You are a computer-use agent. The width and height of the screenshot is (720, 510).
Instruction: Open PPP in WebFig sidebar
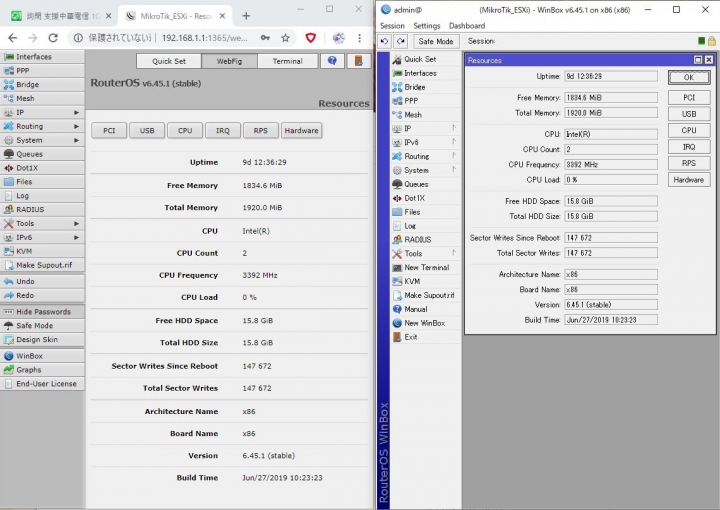point(42,71)
